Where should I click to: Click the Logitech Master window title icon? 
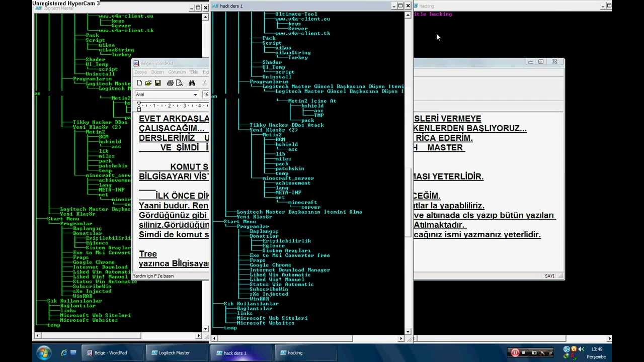point(39,8)
